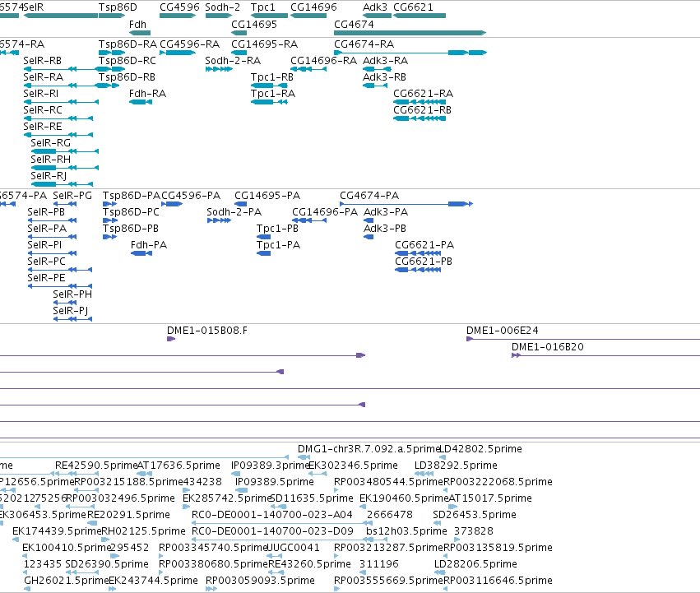The height and width of the screenshot is (593, 700).
Task: Select clone DME1-016B20
Action: (548, 347)
